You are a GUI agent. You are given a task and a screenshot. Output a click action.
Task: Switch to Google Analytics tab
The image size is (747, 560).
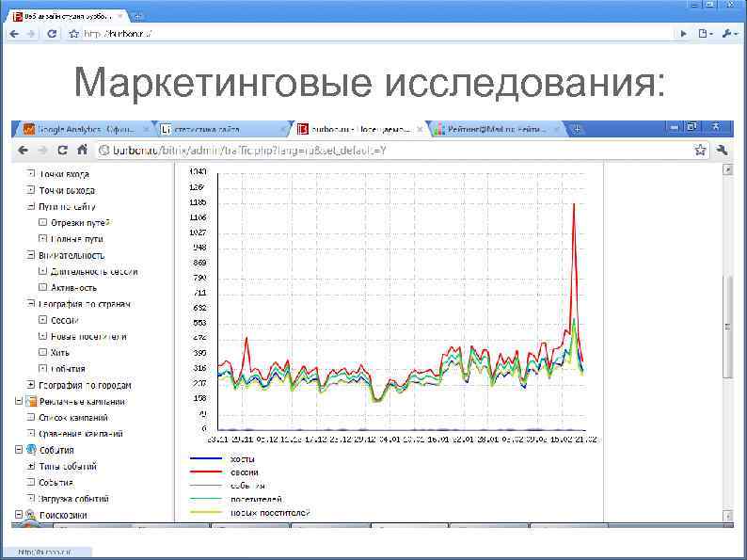tap(86, 130)
